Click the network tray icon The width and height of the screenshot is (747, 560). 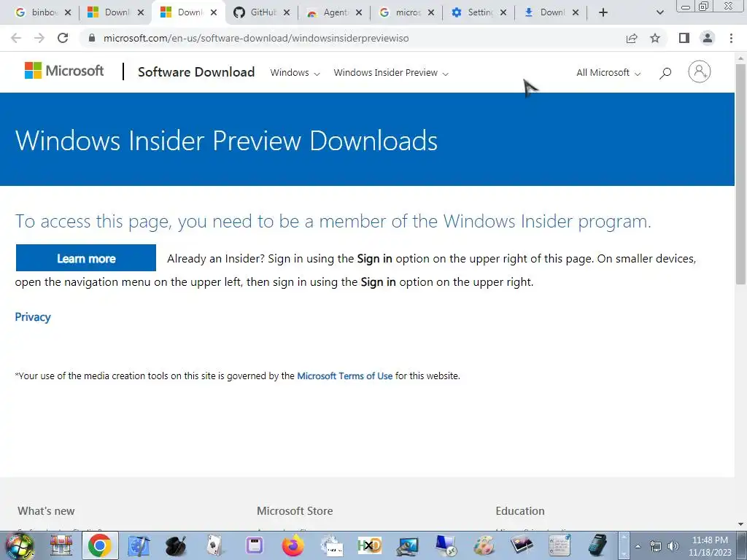click(x=656, y=546)
